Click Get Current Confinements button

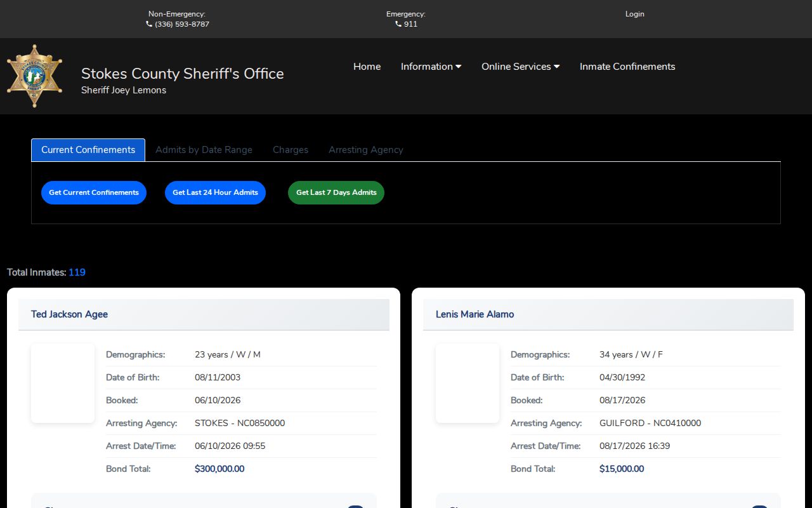coord(94,192)
